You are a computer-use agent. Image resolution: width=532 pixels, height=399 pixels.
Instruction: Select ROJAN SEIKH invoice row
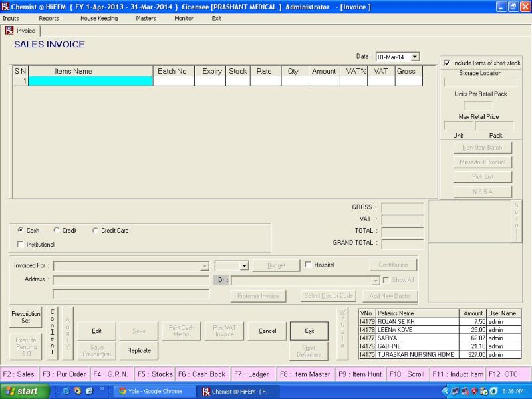tap(440, 321)
